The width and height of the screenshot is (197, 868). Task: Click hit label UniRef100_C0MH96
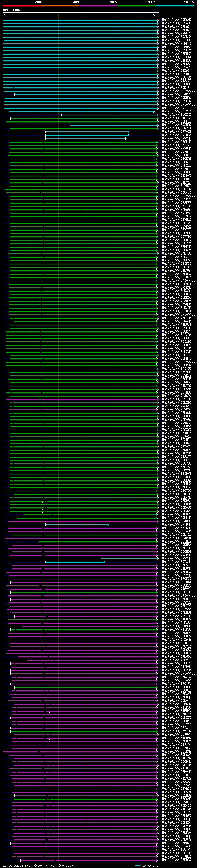coord(177,416)
